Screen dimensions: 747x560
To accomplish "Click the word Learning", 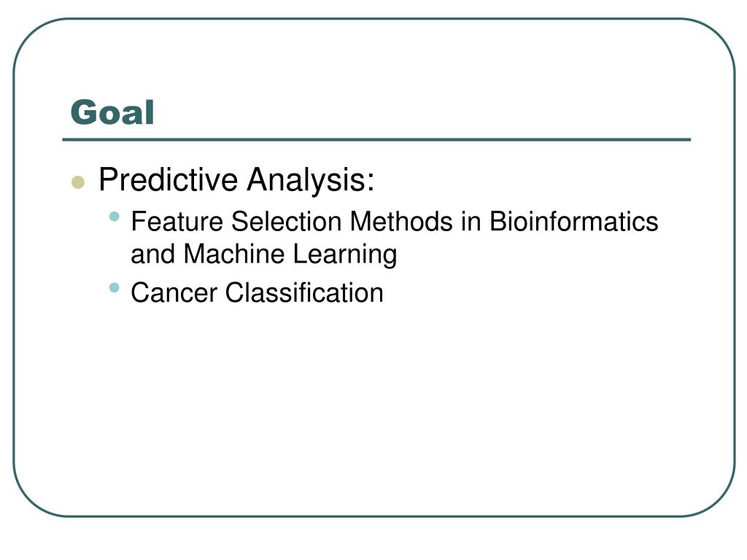I will coord(344,254).
